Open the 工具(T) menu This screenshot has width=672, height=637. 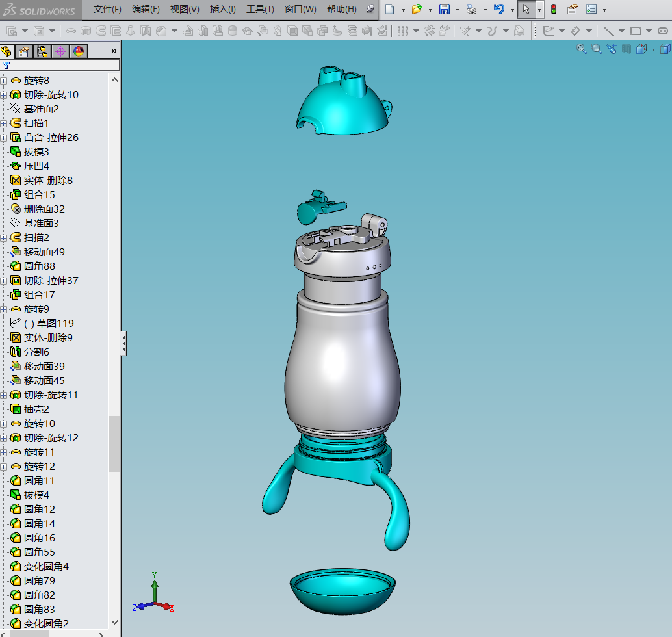[x=260, y=10]
